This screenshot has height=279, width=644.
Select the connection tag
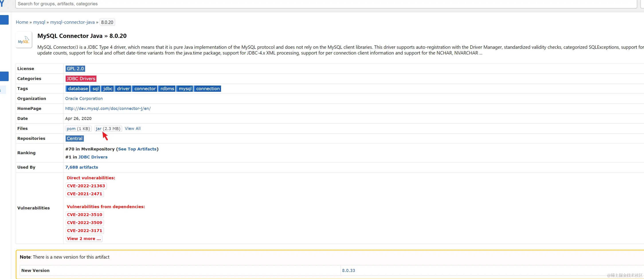pos(207,89)
